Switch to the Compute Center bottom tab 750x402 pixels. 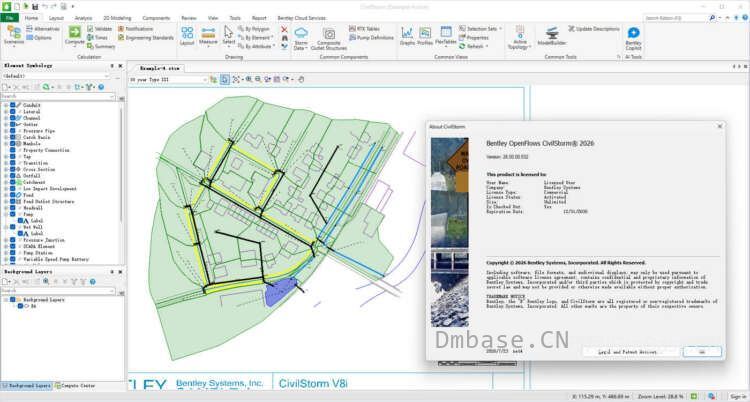(75, 385)
